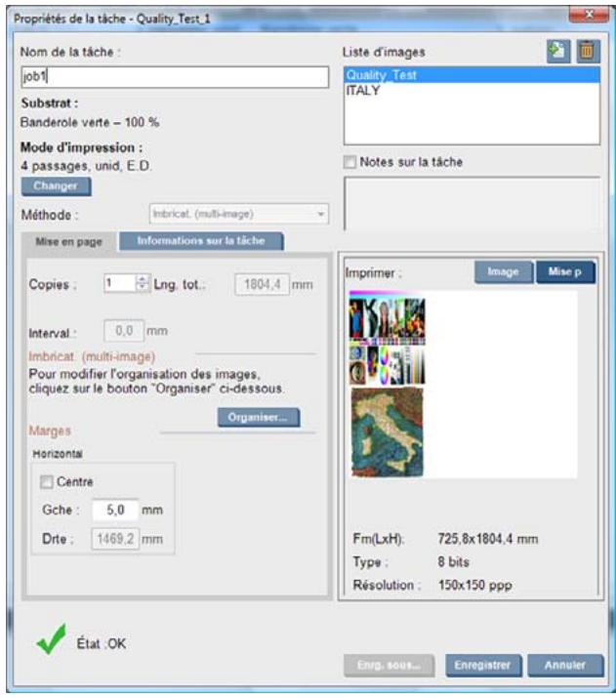Click the 4 passages, unid, E.D. print mode text
Viewport: 616px width, 698px height.
click(86, 166)
